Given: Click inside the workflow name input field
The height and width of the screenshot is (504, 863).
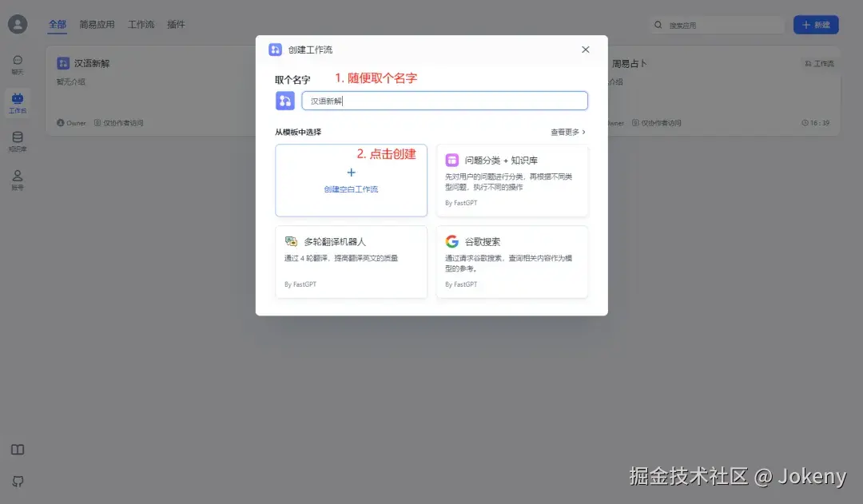Looking at the screenshot, I should (444, 100).
